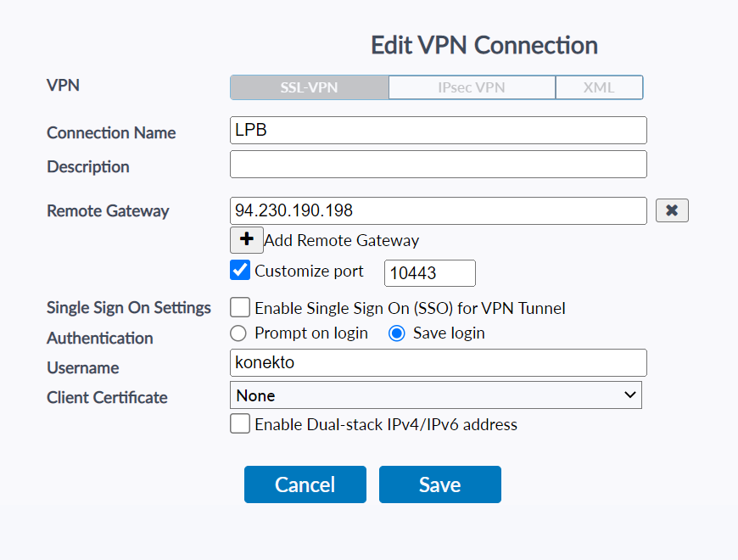The width and height of the screenshot is (738, 560).
Task: Toggle the Customize port checkbox
Action: click(240, 271)
